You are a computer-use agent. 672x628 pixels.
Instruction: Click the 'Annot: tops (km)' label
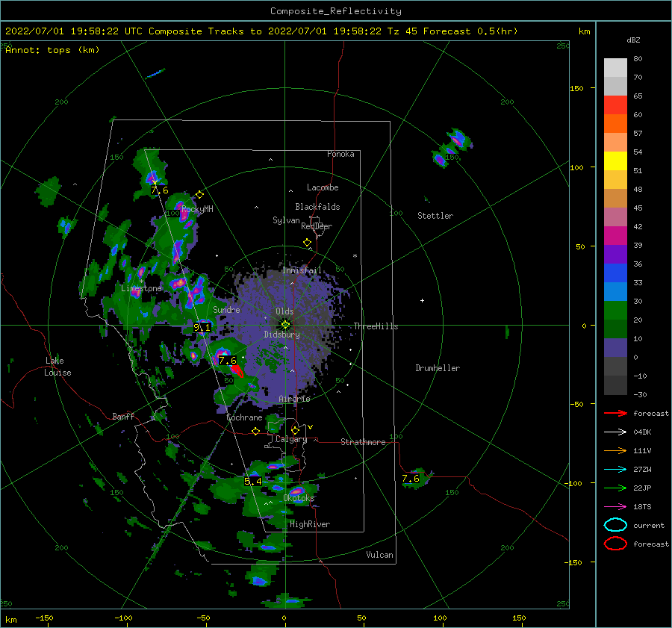click(52, 50)
